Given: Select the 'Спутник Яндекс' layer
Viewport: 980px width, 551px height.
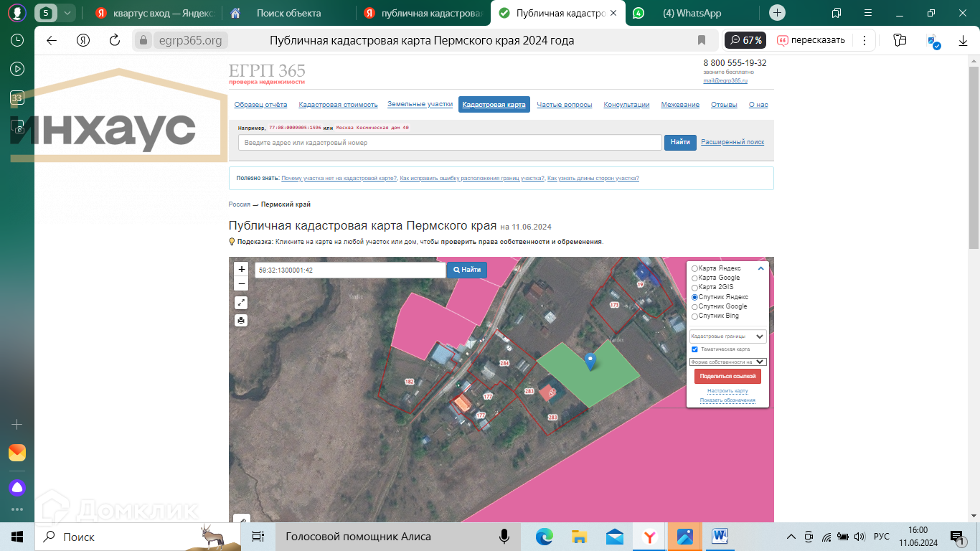Looking at the screenshot, I should pos(694,297).
